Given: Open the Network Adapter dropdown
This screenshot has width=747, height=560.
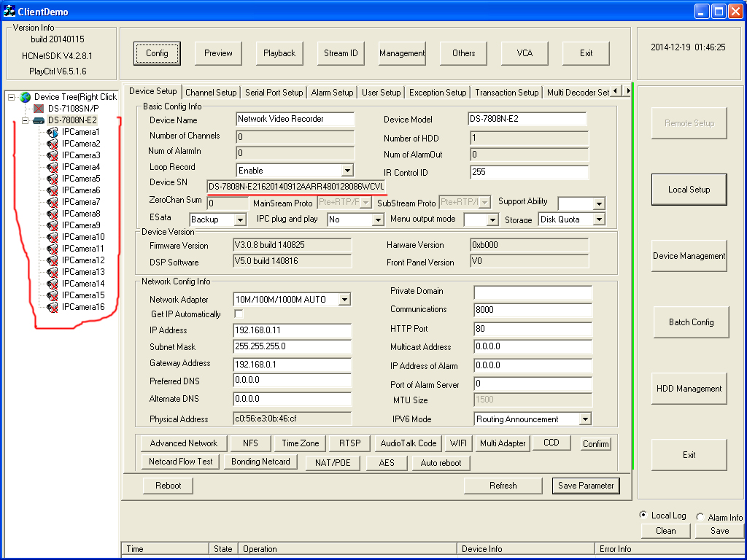Looking at the screenshot, I should click(344, 300).
